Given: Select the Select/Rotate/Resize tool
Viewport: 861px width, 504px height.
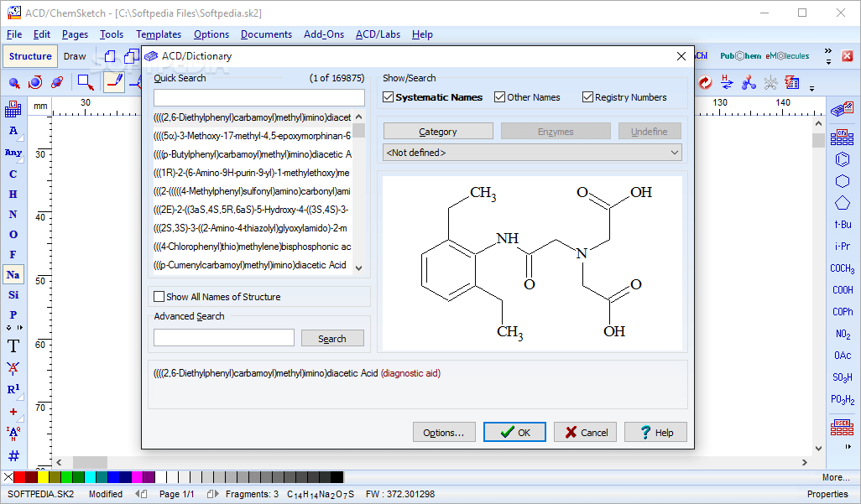Looking at the screenshot, I should pyautogui.click(x=35, y=83).
